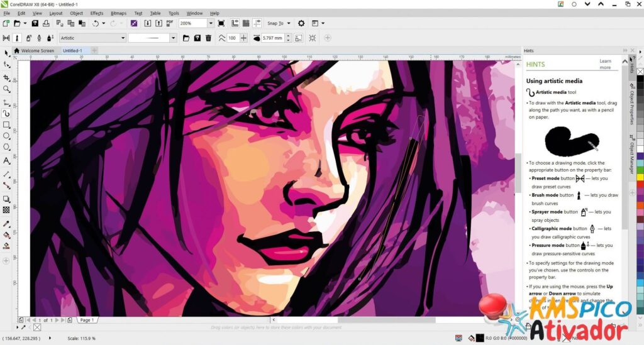Choose the Interactive fill tool
Viewport: 644px width, 345px height.
click(6, 235)
